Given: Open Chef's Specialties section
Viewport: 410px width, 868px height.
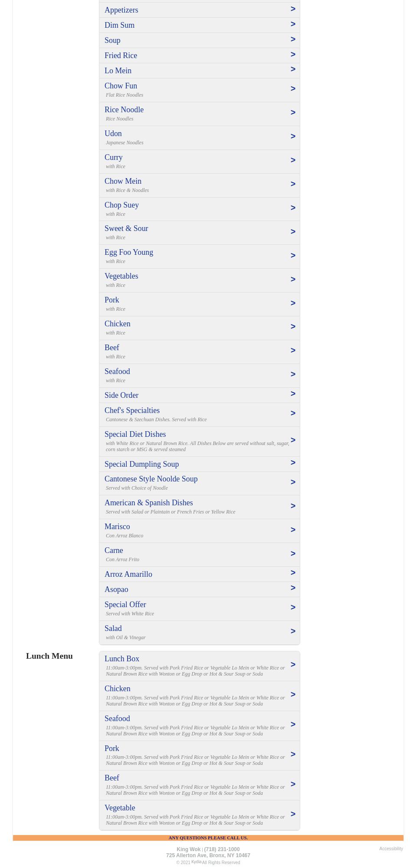Looking at the screenshot, I should 132,410.
